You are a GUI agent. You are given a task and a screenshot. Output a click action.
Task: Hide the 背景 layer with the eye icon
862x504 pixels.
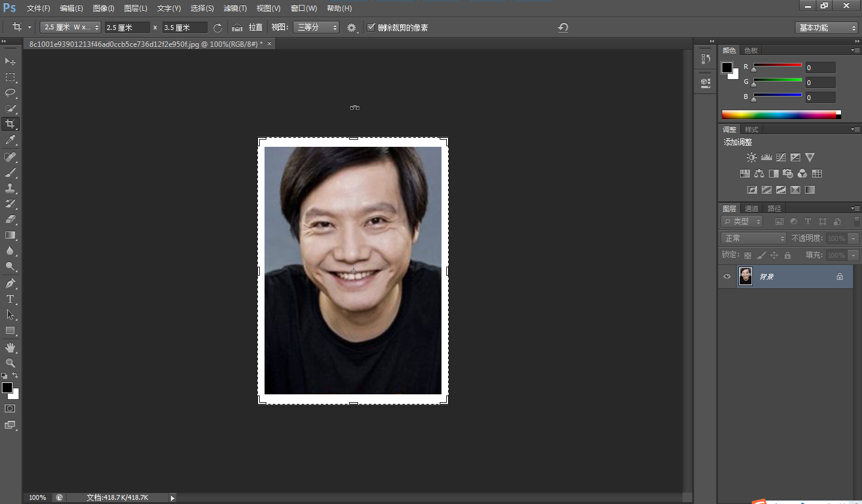coord(727,276)
